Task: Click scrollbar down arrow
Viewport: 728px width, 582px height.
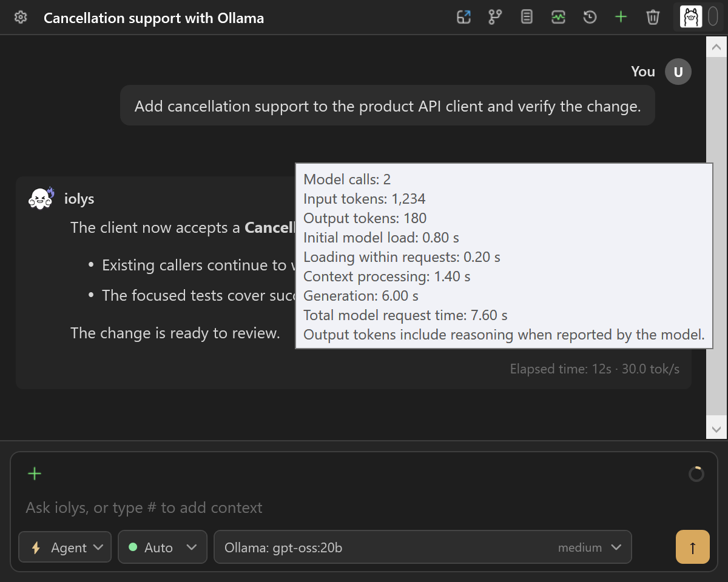Action: [716, 429]
